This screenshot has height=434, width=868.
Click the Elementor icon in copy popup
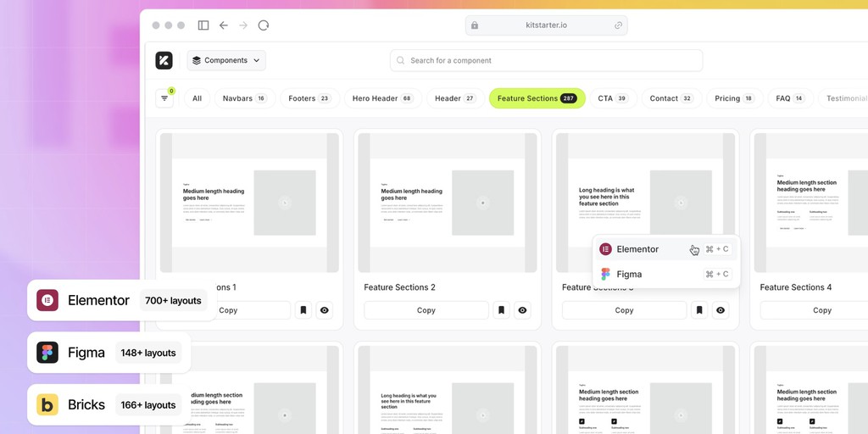click(x=605, y=249)
